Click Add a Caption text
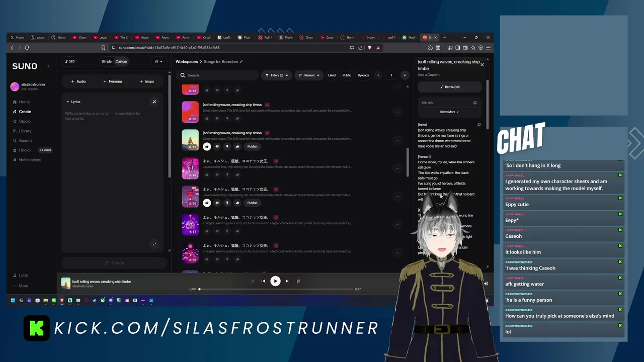Screen dimensions: 644x362 (x=429, y=75)
